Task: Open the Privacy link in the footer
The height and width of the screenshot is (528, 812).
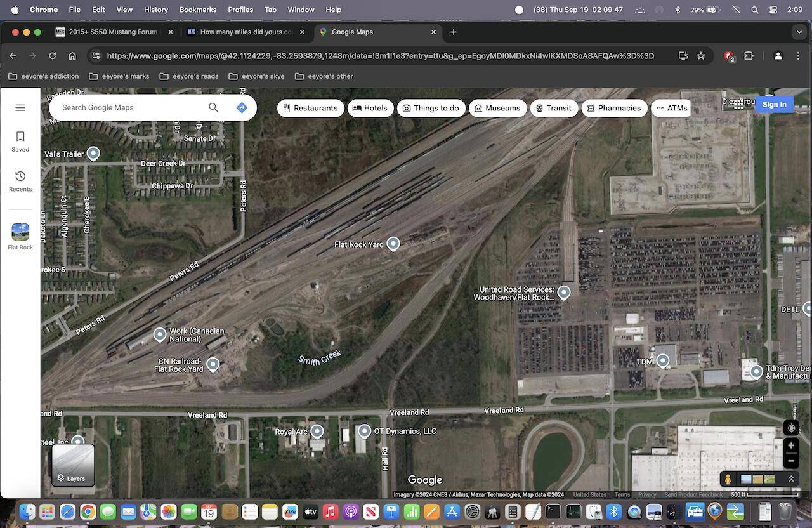Action: [x=647, y=495]
